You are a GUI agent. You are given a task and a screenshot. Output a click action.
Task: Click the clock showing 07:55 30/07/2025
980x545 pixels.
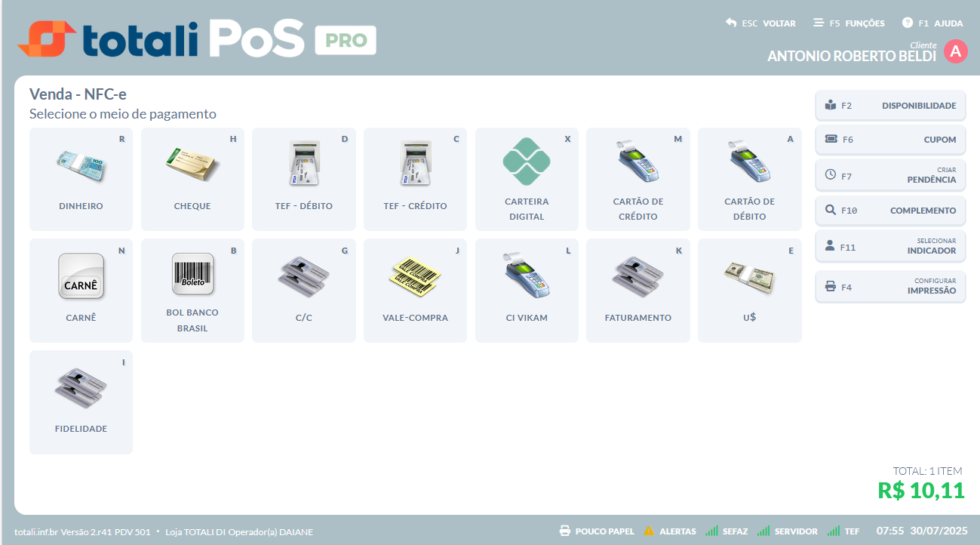point(921,531)
